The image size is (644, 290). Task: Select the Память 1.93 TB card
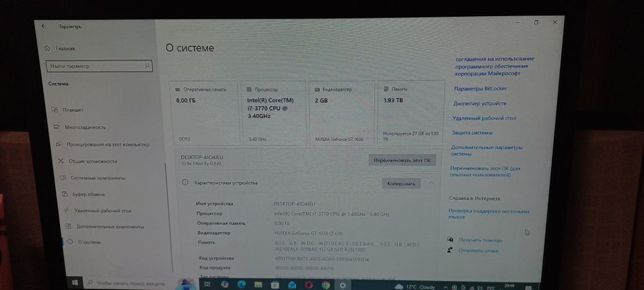pyautogui.click(x=411, y=113)
